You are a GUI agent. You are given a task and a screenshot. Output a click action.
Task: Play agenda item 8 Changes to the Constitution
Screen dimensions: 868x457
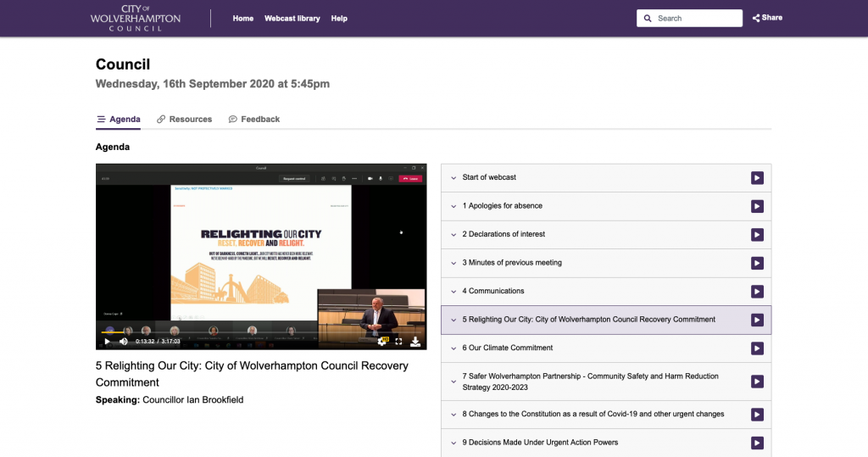point(757,415)
